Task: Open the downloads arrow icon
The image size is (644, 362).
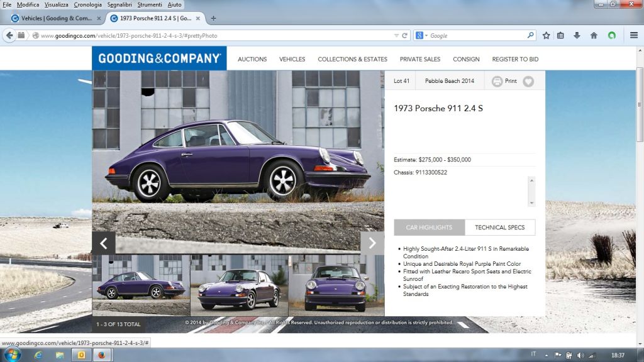Action: tap(577, 35)
